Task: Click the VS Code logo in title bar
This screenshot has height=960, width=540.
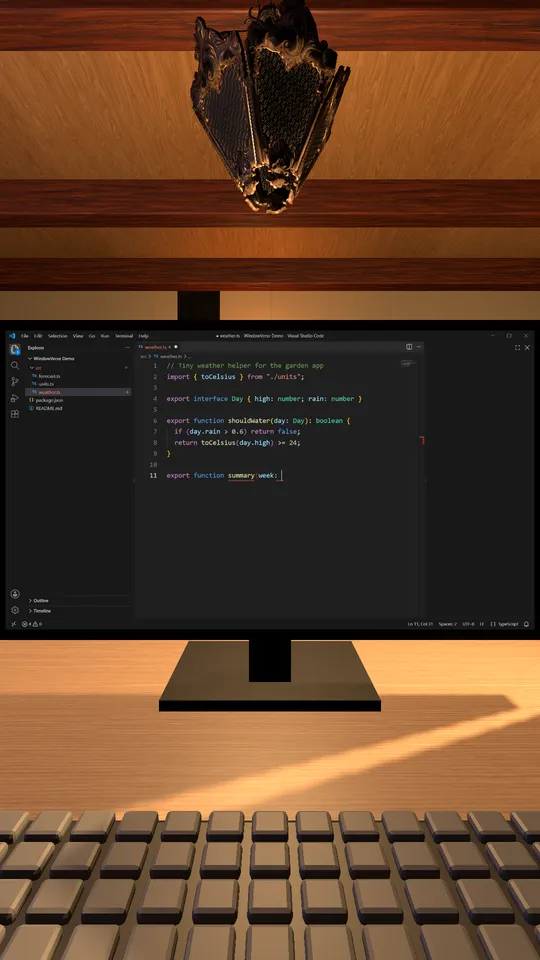Action: pos(12,336)
